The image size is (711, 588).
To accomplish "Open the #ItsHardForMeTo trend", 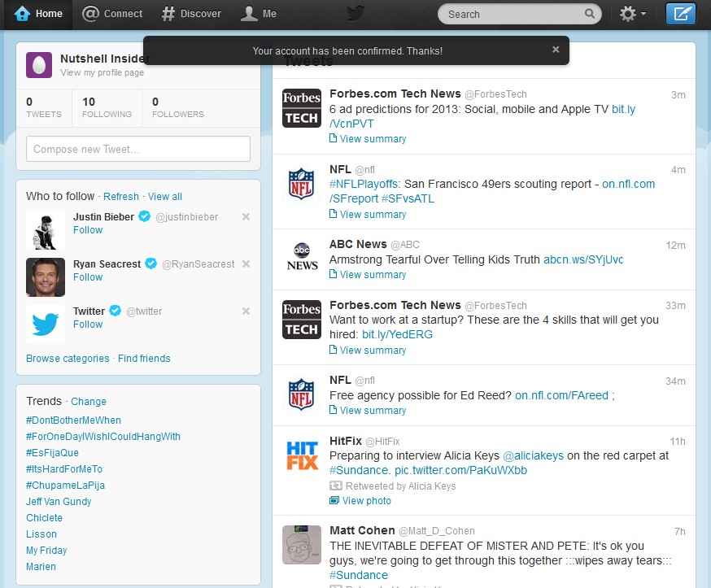I will (64, 469).
